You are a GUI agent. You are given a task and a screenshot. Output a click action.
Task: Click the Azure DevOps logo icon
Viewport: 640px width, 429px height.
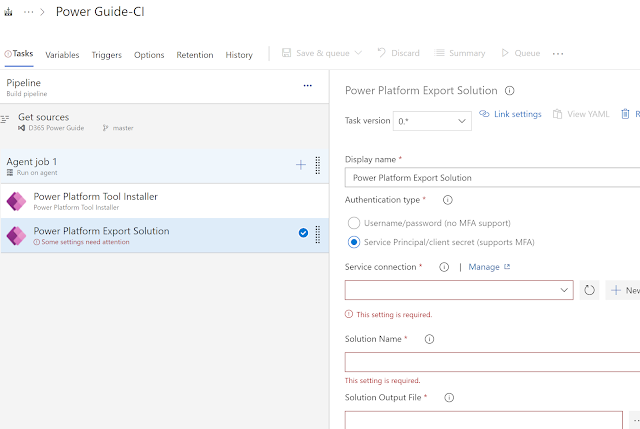pyautogui.click(x=10, y=16)
